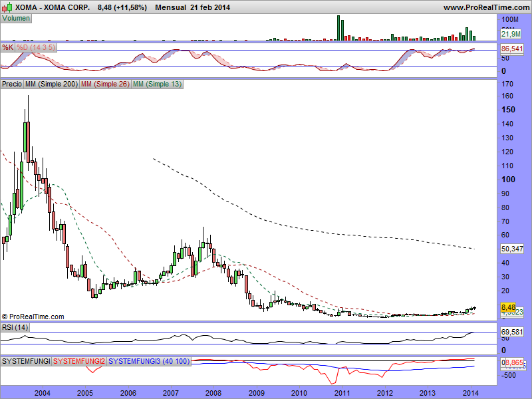This screenshot has height=399, width=532.
Task: Click the 20 price axis label
Action: point(505,291)
